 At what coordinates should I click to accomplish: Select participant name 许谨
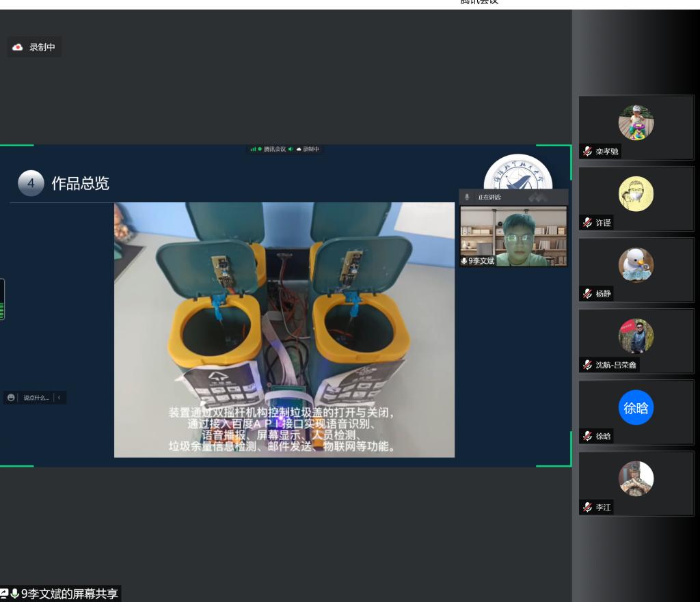click(x=603, y=223)
